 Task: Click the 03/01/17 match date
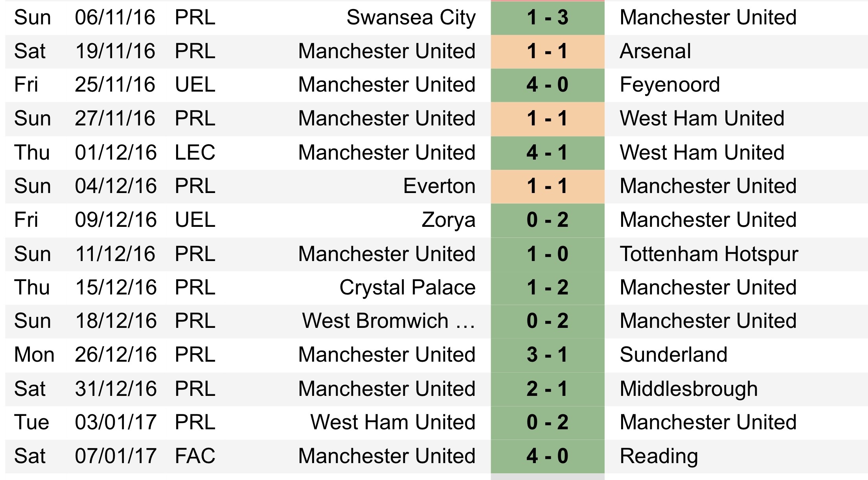coord(116,423)
